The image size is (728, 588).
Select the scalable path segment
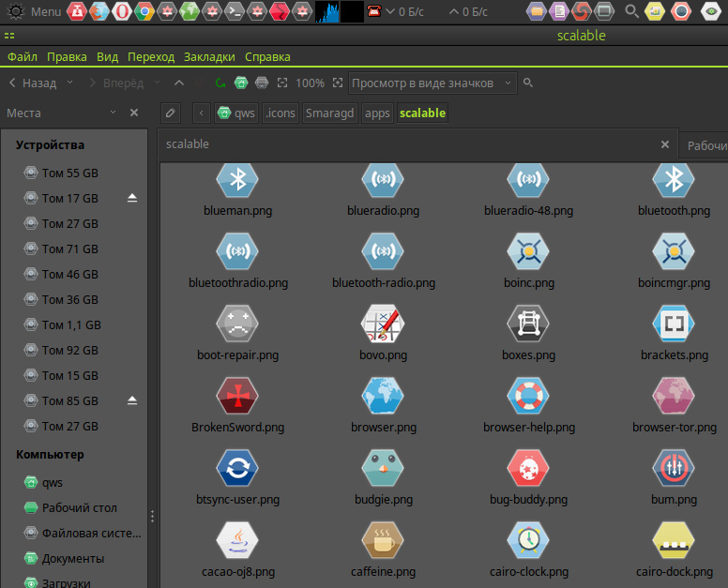coord(422,113)
